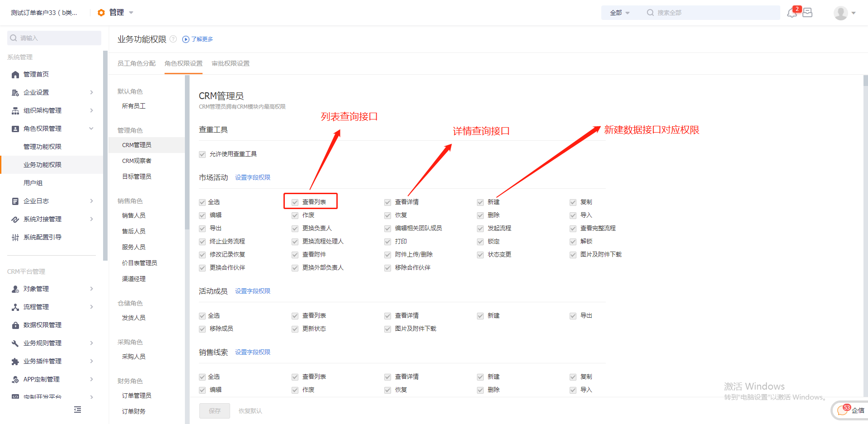868x424 pixels.
Task: Click the 企业日志 document icon
Action: (15, 201)
